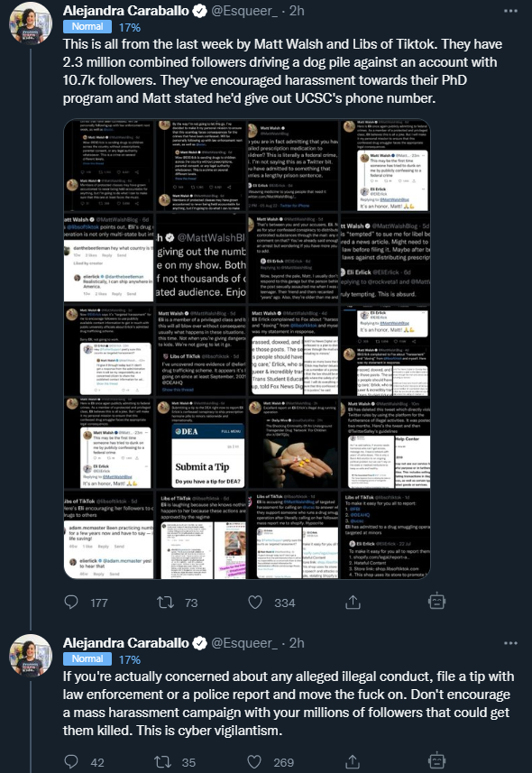The image size is (532, 773).
Task: Open the three-dot menu on second tweet
Action: (x=510, y=643)
